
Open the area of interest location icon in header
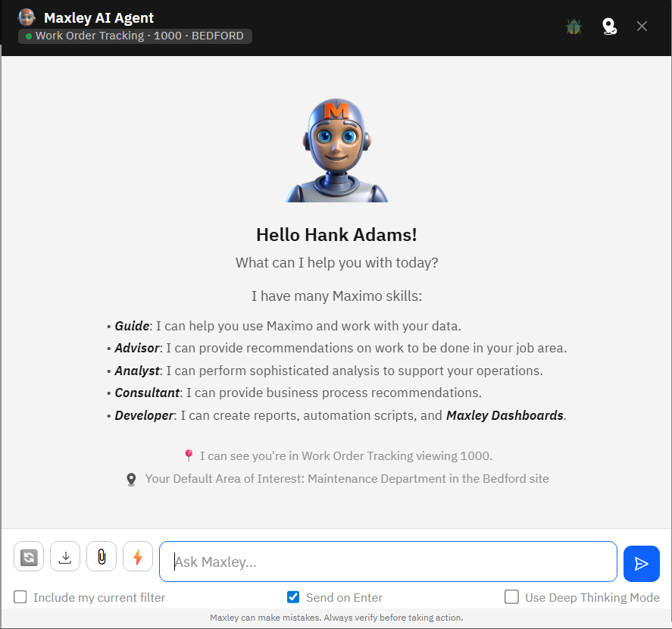point(609,27)
